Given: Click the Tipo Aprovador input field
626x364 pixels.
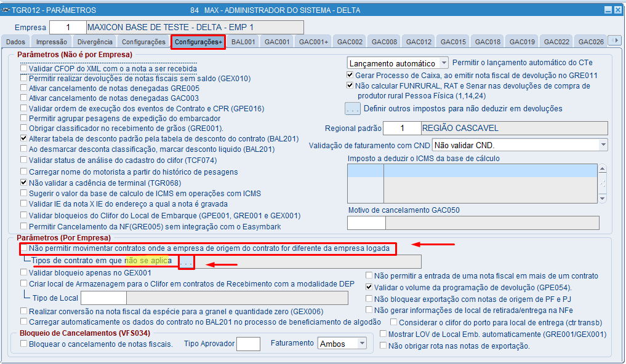Looking at the screenshot, I should point(248,344).
